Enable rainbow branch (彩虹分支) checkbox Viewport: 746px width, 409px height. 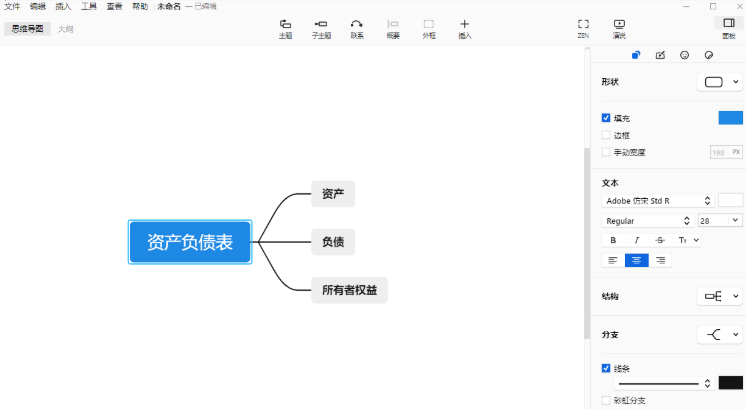(606, 400)
